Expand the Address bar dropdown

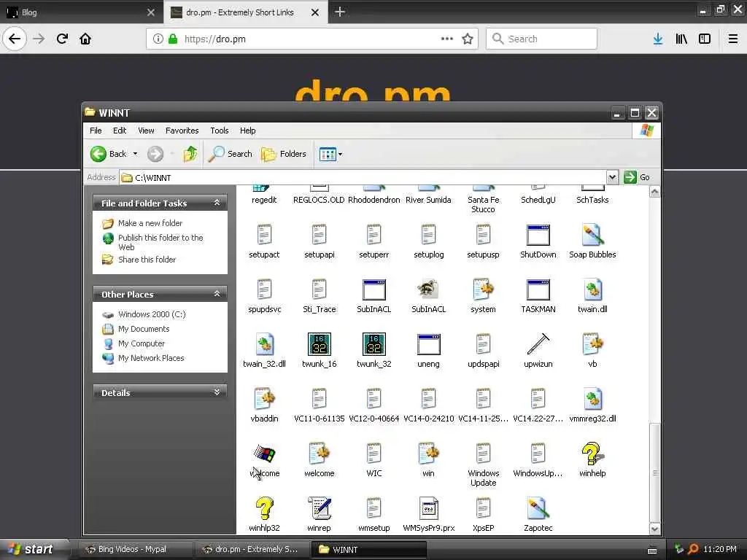click(612, 177)
